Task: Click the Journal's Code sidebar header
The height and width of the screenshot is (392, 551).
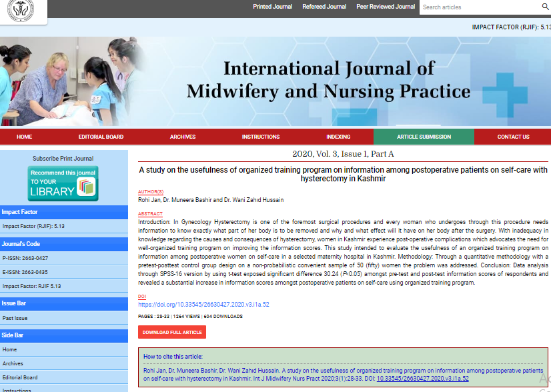Action: pos(64,244)
